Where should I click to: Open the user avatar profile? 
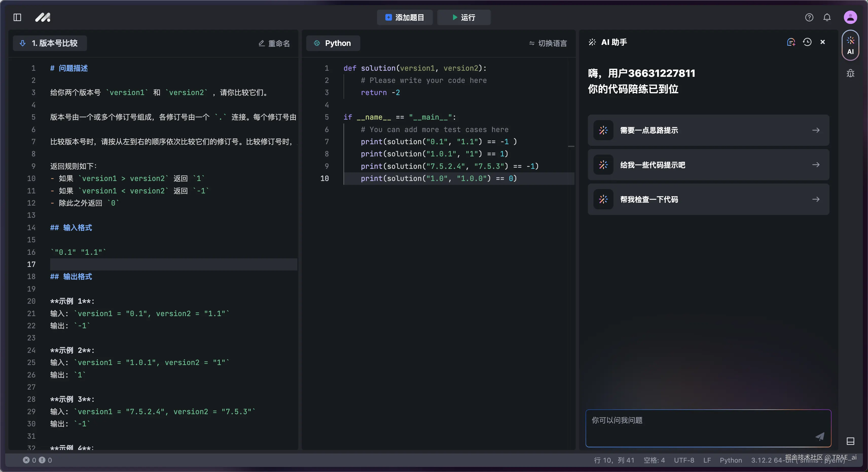850,17
